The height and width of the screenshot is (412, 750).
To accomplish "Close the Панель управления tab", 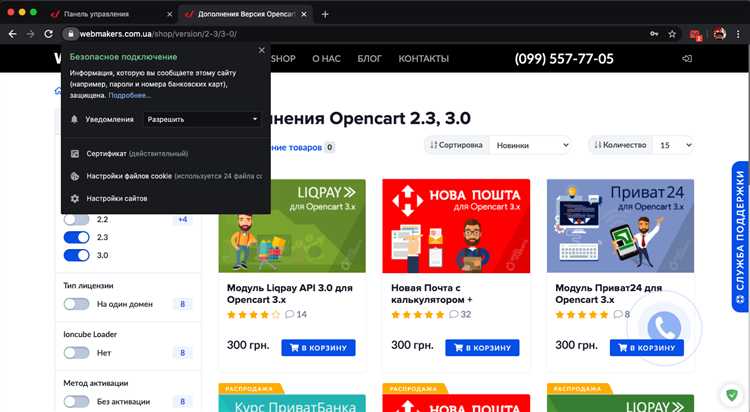I will [169, 14].
